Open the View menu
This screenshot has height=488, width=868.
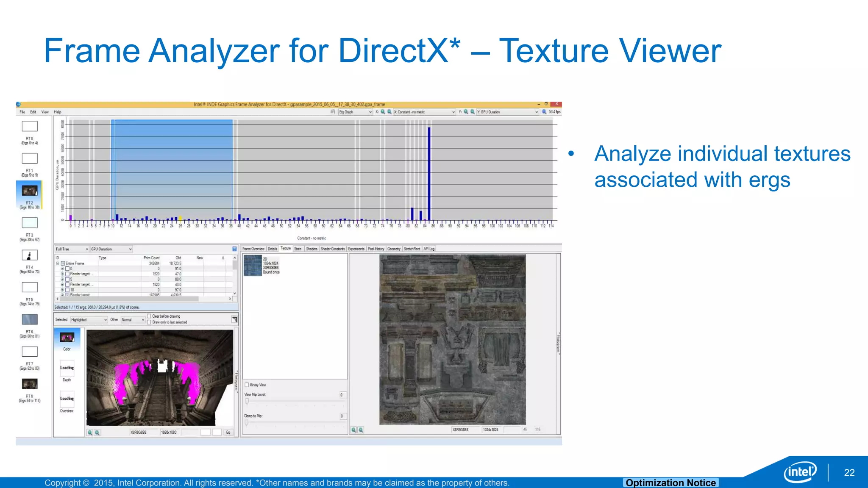point(45,112)
